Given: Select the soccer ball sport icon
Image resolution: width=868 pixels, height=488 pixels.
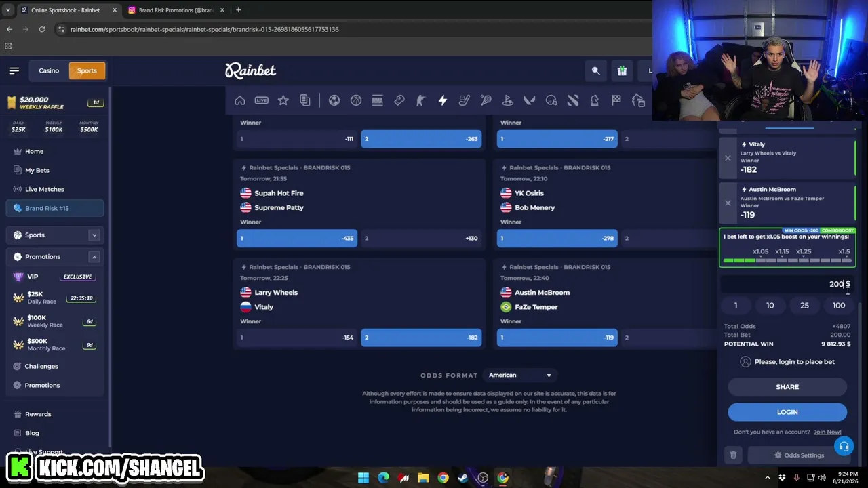Looking at the screenshot, I should pyautogui.click(x=334, y=100).
